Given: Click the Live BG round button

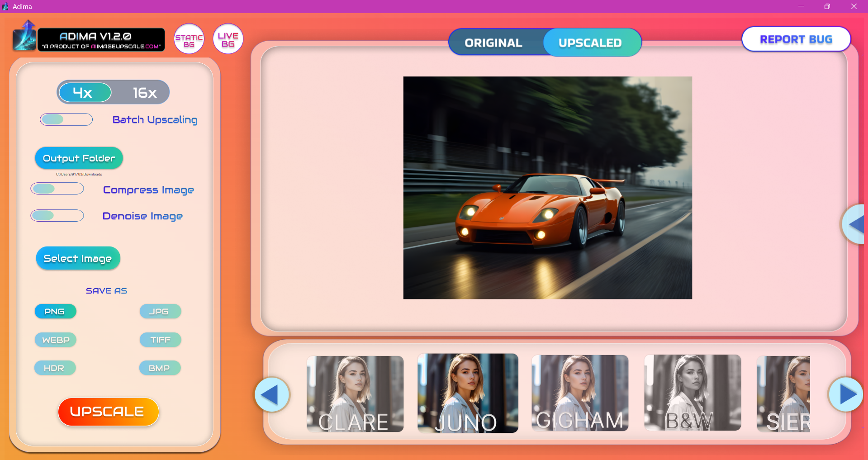Looking at the screenshot, I should coord(228,39).
